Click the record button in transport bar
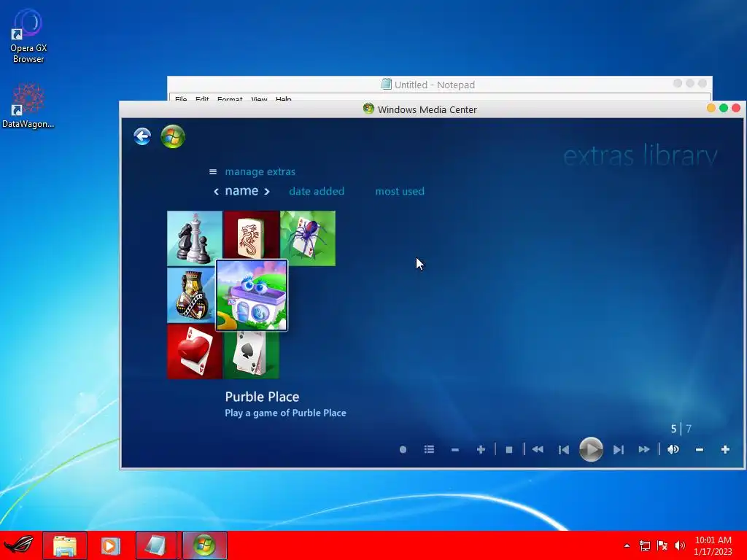 pyautogui.click(x=403, y=449)
